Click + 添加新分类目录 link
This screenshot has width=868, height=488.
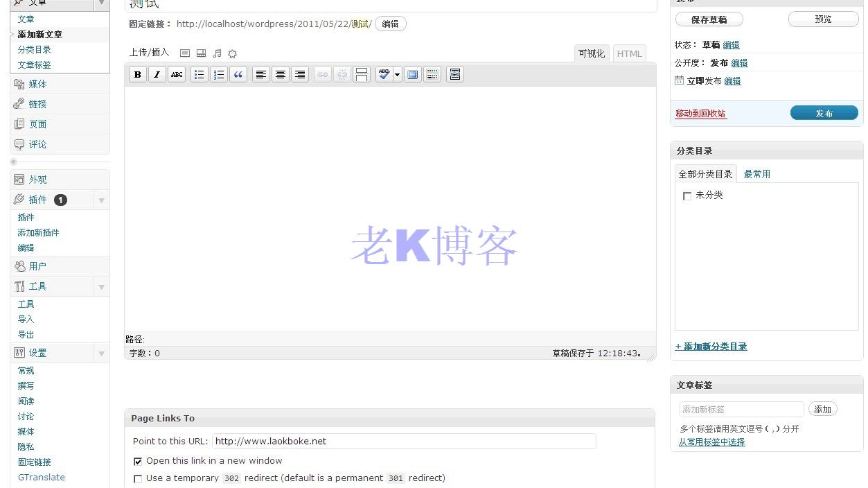point(711,347)
